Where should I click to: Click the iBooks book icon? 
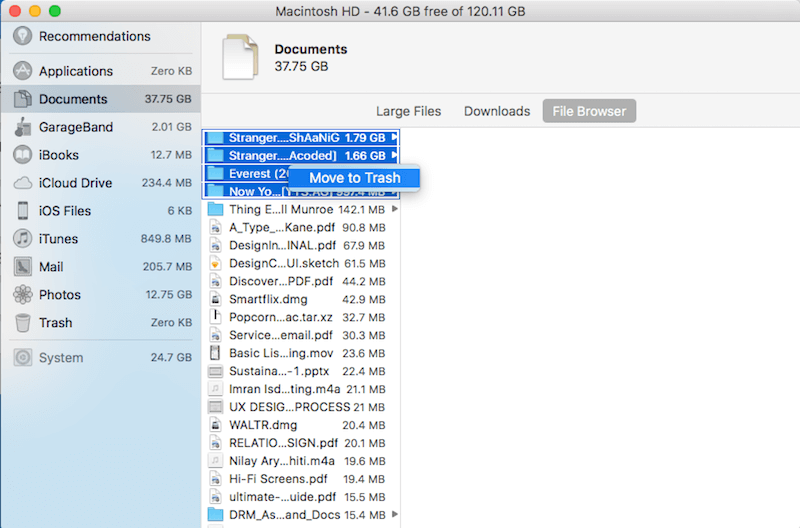[22, 155]
